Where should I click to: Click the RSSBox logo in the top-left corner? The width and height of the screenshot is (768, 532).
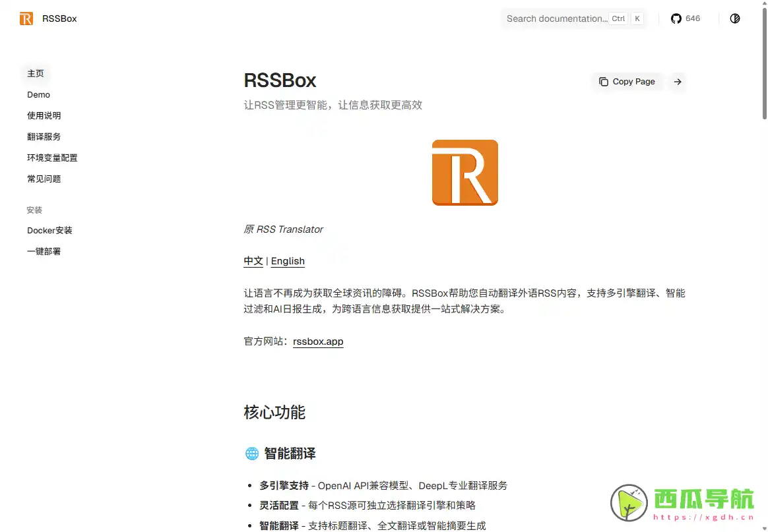click(26, 18)
